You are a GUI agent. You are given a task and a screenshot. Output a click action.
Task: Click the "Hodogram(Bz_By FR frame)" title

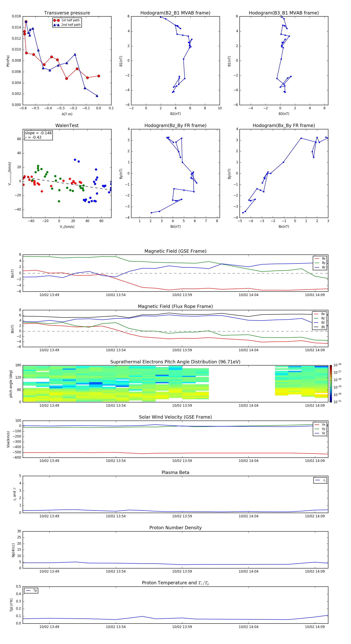tap(175, 125)
